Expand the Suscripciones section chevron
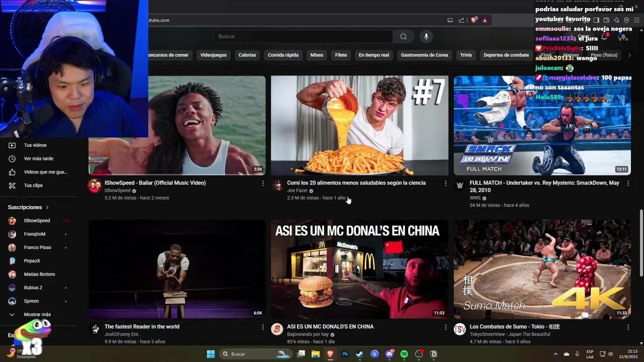The height and width of the screenshot is (362, 644). (47, 207)
